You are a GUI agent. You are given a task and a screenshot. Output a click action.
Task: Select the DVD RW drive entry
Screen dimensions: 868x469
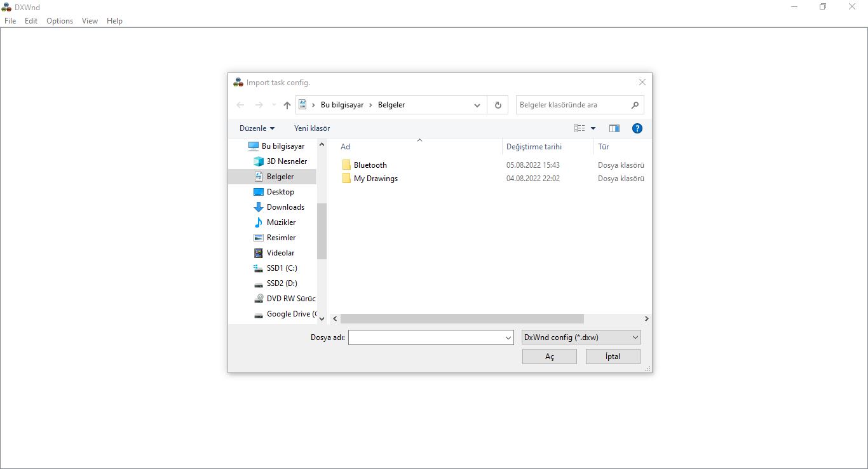[x=291, y=299]
